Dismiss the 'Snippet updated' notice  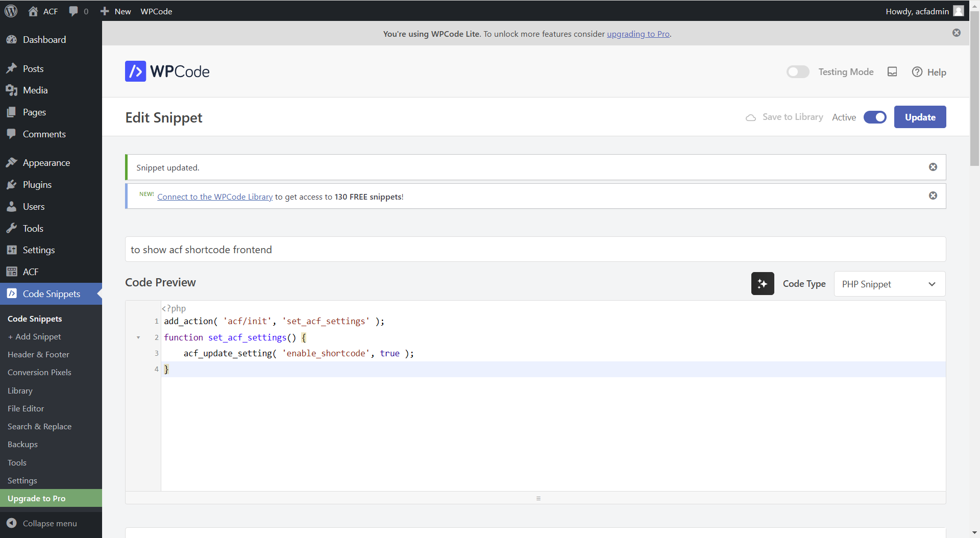coord(933,167)
